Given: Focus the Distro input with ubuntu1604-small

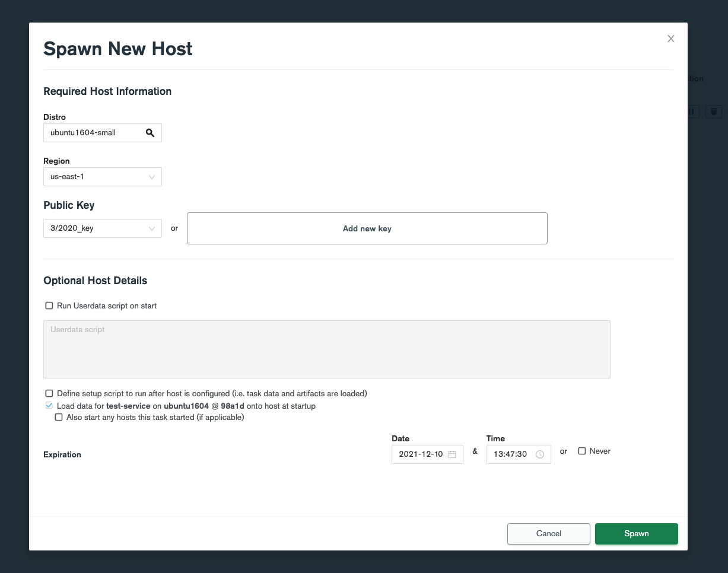Looking at the screenshot, I should pyautogui.click(x=92, y=133).
